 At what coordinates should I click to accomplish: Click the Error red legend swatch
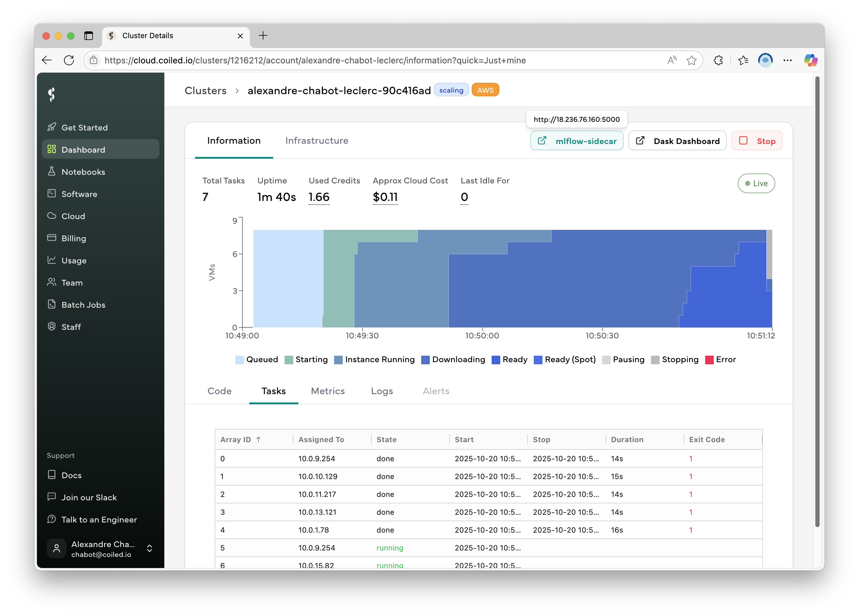click(x=709, y=360)
